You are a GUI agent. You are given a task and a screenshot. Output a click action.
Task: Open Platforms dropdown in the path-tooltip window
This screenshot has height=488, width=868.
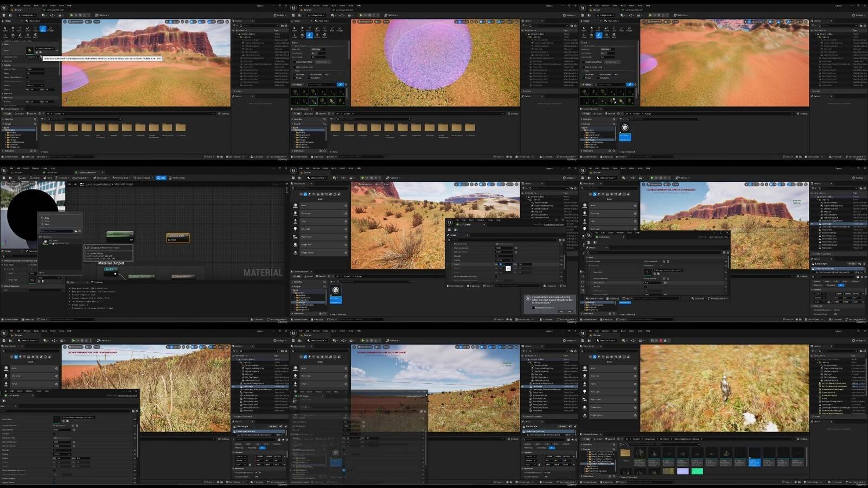tap(102, 15)
